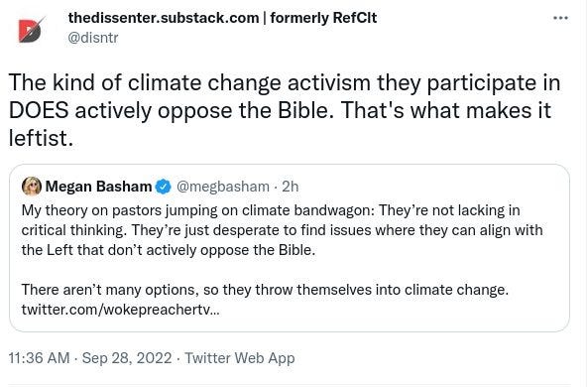
Task: Click the 2h timestamp of quoted tweet
Action: point(291,187)
